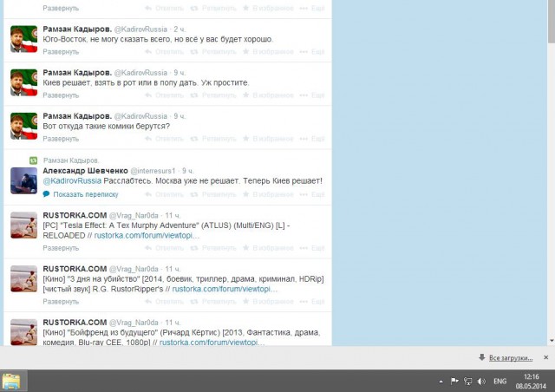
Task: Click the scrollbar down arrow
Action: 552,341
